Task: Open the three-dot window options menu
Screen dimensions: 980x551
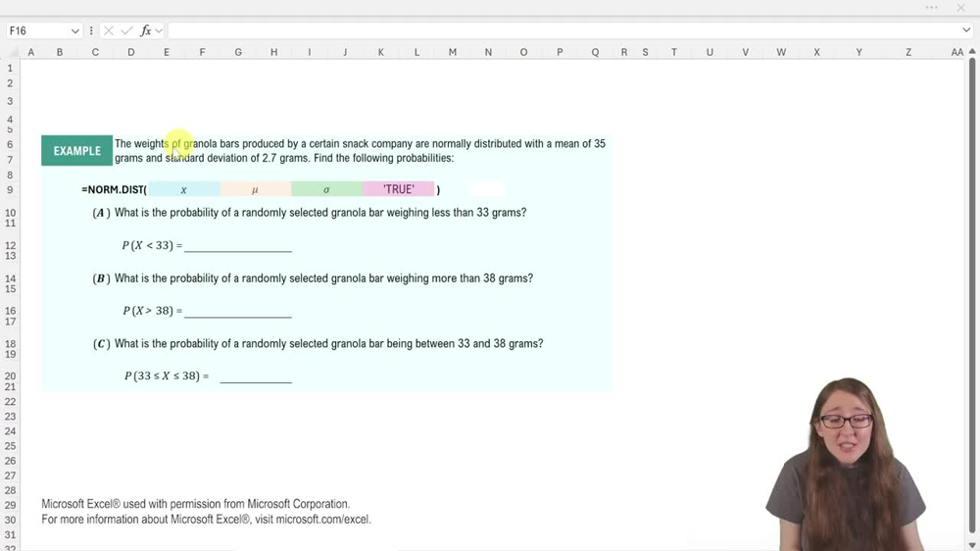Action: tap(931, 8)
